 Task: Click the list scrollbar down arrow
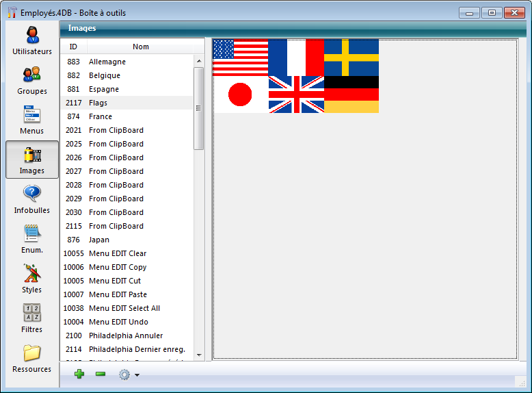(x=199, y=355)
